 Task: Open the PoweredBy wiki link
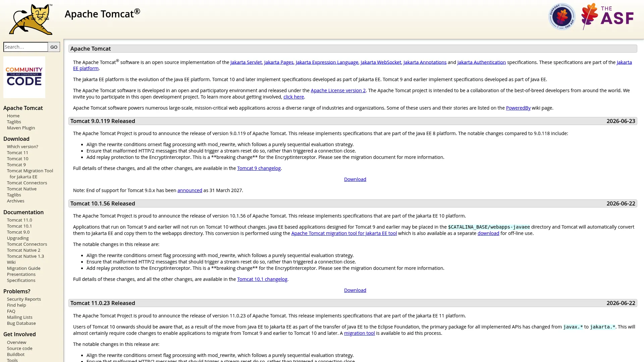click(518, 108)
